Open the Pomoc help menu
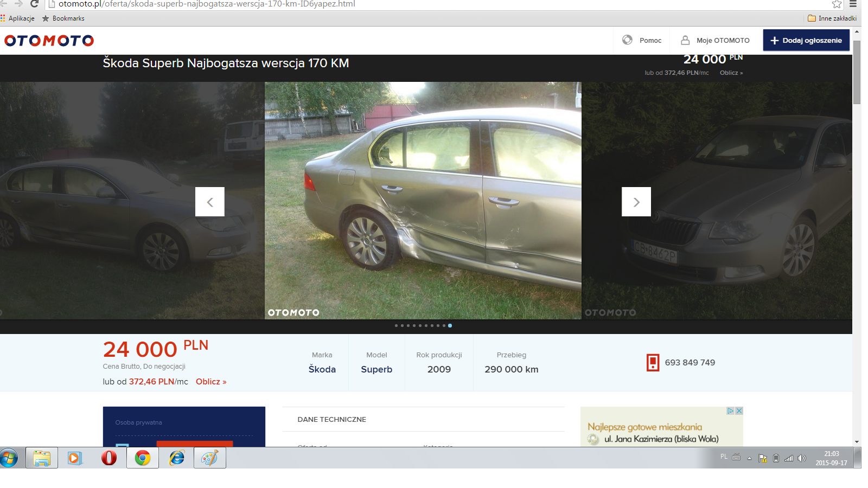Viewport: 868px width, 488px height. [x=642, y=41]
